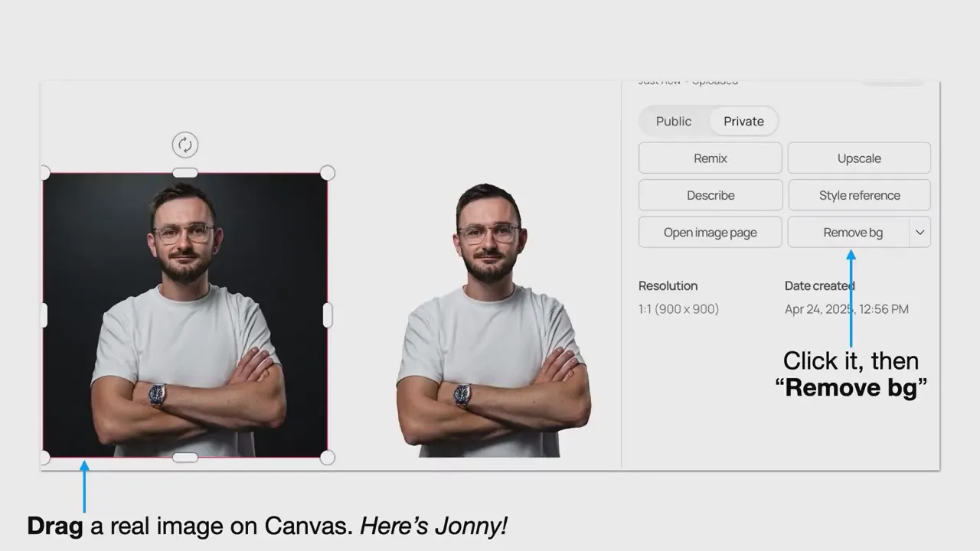Click the Upscale button
The height and width of the screenshot is (551, 980).
(x=859, y=158)
